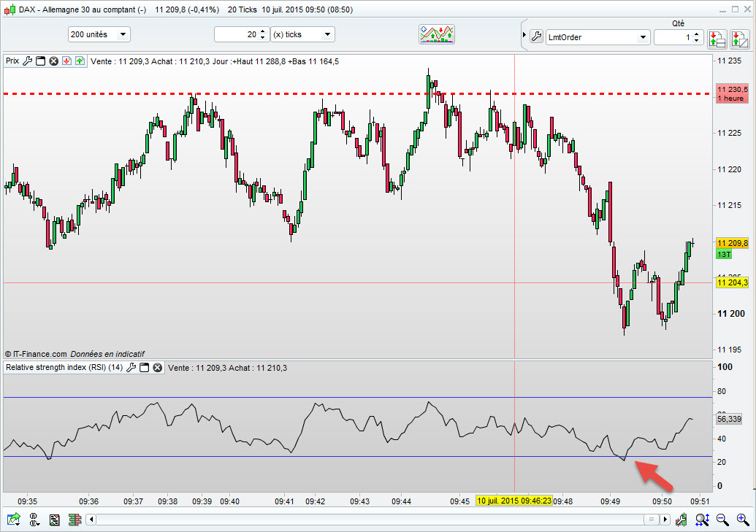
Task: Increase the Qté quantity stepper
Action: point(697,34)
